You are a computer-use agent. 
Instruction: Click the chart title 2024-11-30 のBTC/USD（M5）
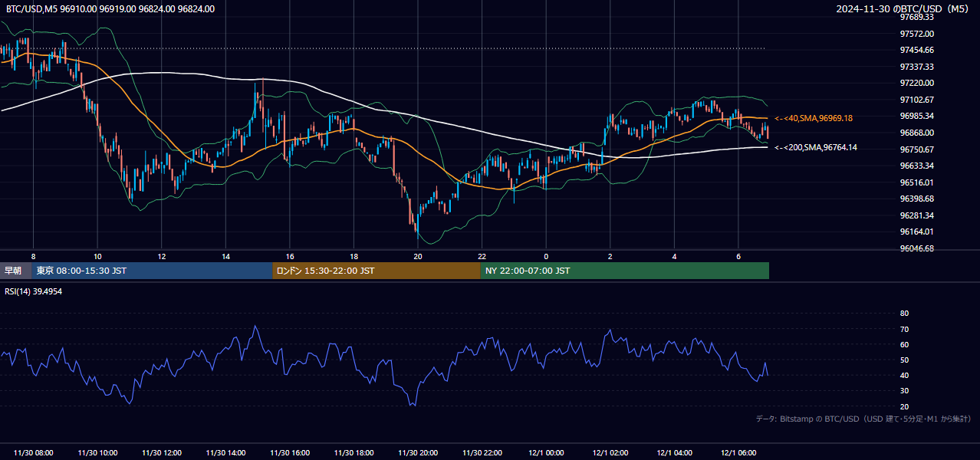[x=903, y=8]
